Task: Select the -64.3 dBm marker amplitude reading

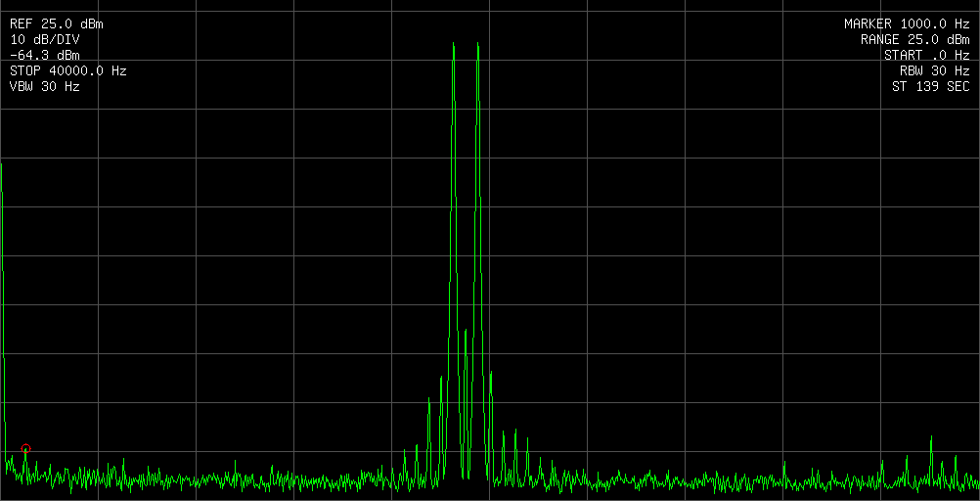Action: [x=45, y=56]
